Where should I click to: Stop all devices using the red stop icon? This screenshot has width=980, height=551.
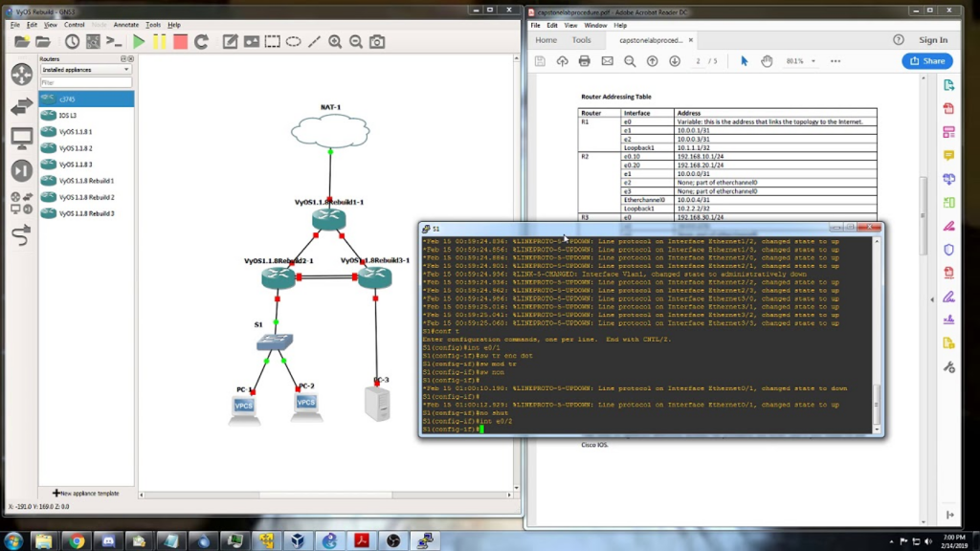click(x=181, y=43)
